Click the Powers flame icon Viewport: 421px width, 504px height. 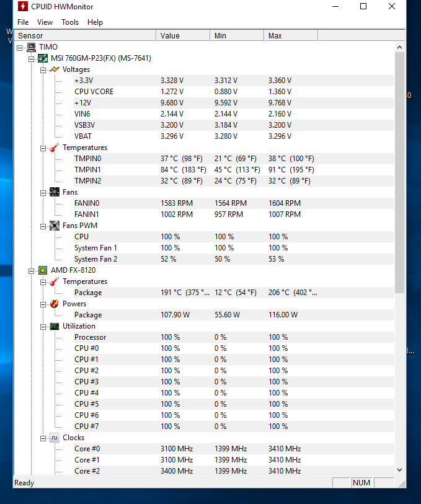tap(55, 304)
